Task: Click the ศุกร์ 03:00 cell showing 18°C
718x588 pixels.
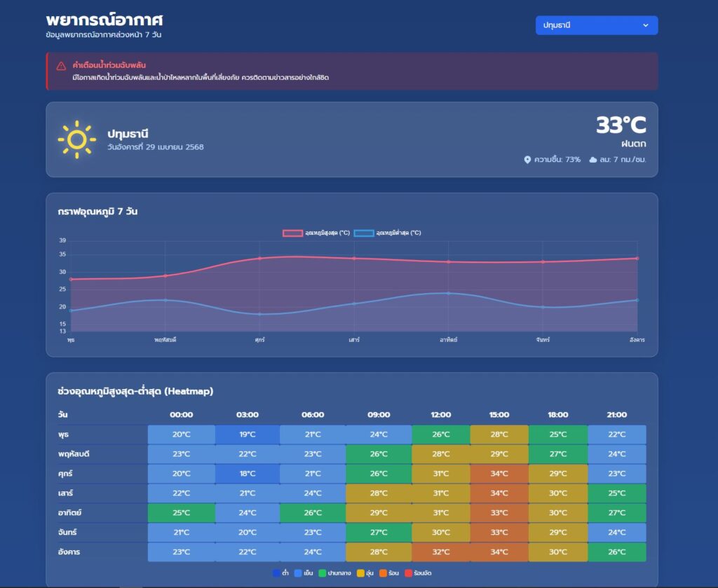Action: click(x=247, y=474)
